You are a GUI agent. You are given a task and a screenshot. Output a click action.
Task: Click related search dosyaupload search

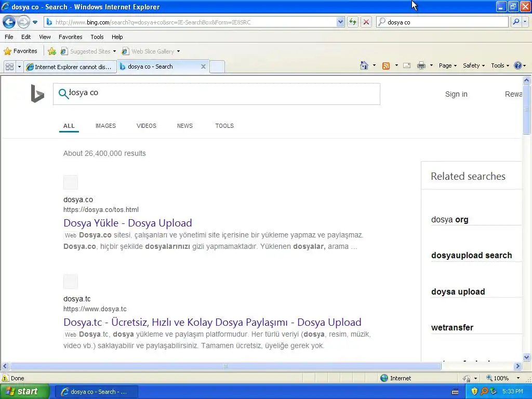pos(471,256)
